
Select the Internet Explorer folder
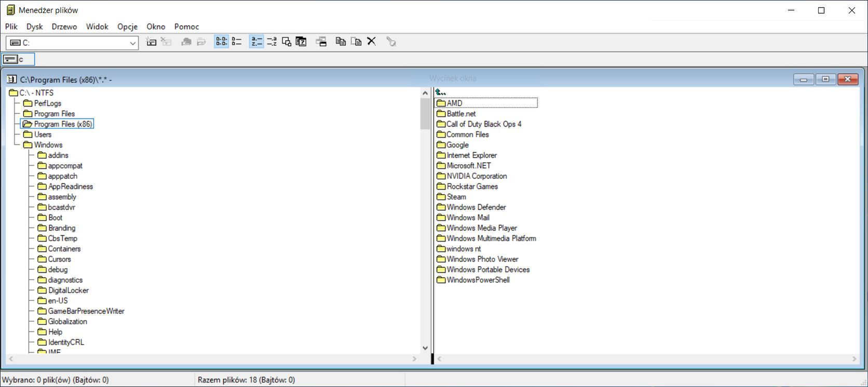pos(466,155)
